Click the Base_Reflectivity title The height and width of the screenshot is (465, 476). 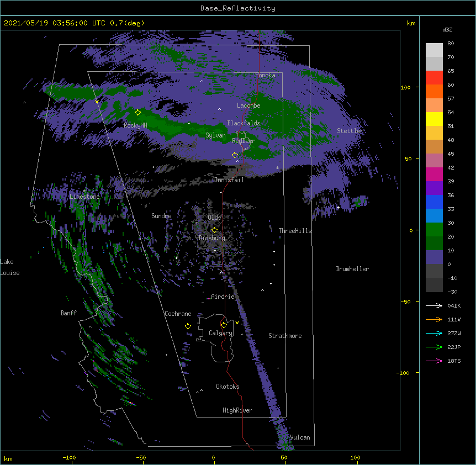(238, 8)
